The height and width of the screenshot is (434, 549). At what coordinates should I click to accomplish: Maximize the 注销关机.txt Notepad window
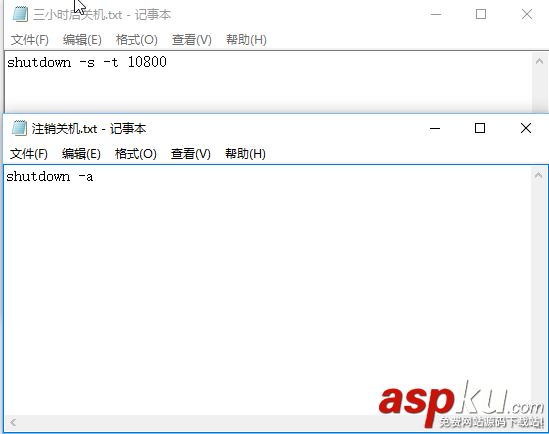point(480,128)
